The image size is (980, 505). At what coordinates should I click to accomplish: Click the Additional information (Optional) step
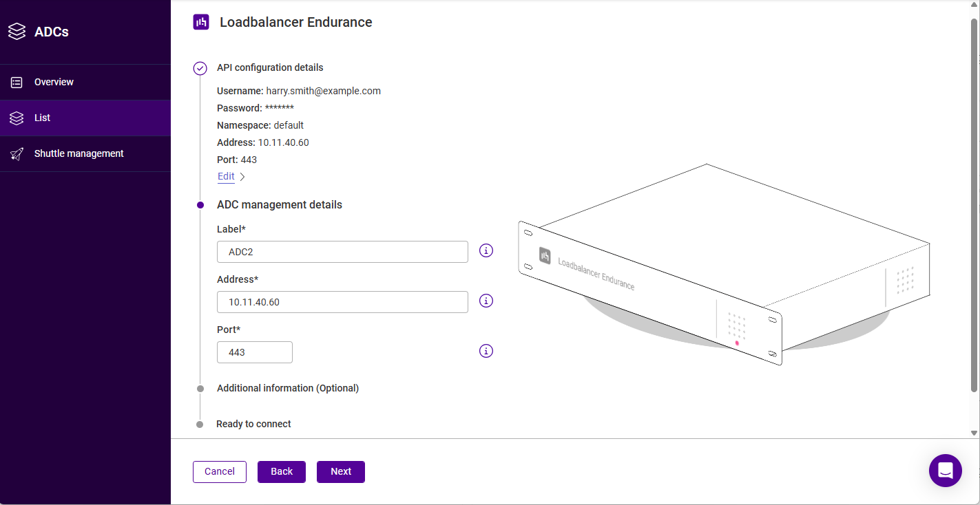pos(288,388)
